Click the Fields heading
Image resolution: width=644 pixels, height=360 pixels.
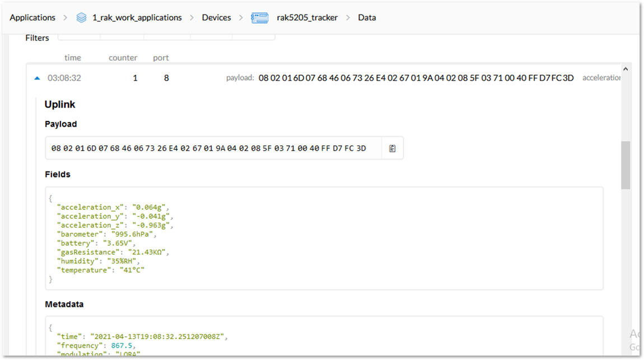58,174
